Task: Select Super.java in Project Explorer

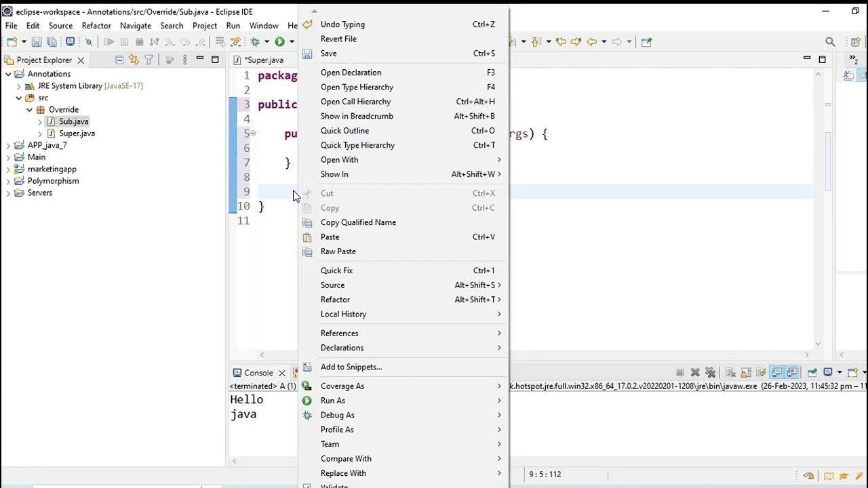Action: pyautogui.click(x=77, y=134)
